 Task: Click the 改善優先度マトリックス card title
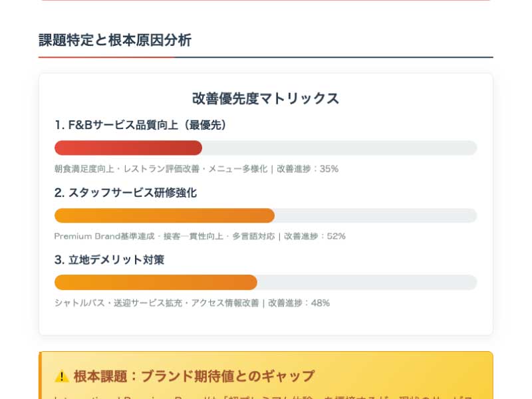(x=265, y=98)
